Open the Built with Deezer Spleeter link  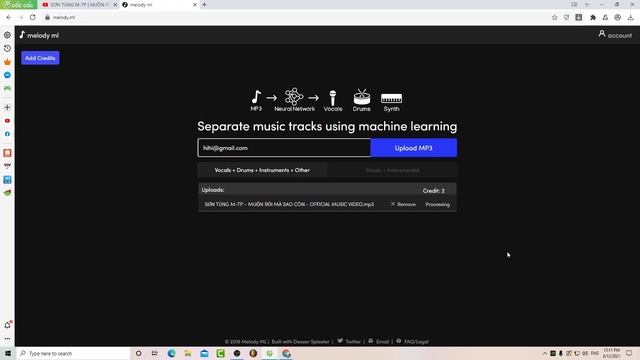[300, 342]
